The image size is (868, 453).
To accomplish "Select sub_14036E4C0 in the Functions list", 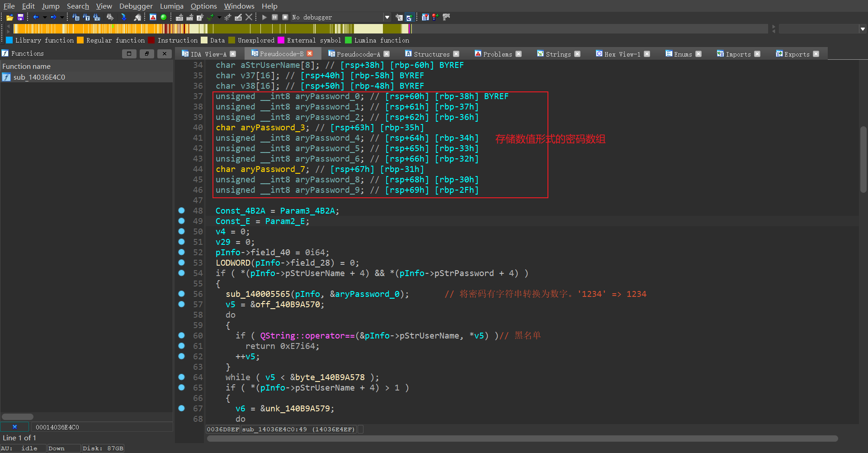I will (39, 77).
